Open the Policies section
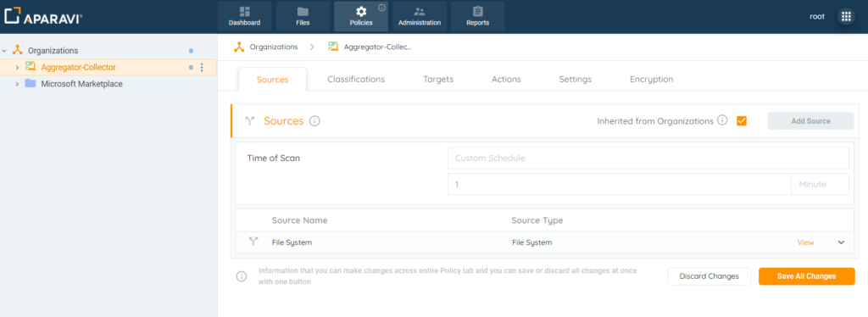Image resolution: width=868 pixels, height=317 pixels. [x=361, y=17]
